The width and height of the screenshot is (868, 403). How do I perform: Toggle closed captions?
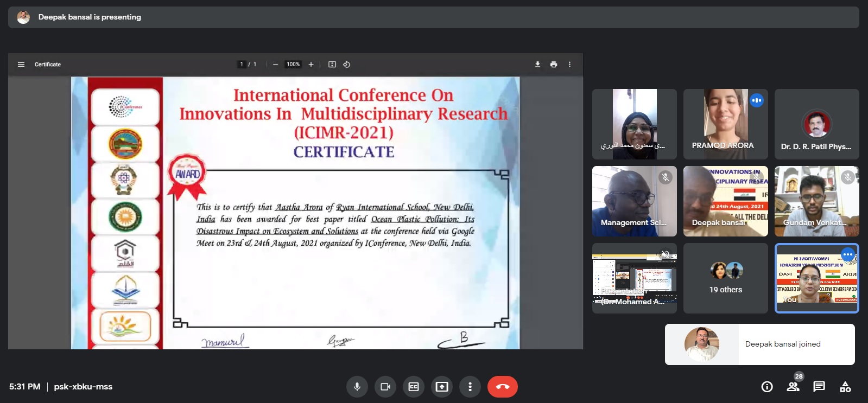(x=414, y=387)
